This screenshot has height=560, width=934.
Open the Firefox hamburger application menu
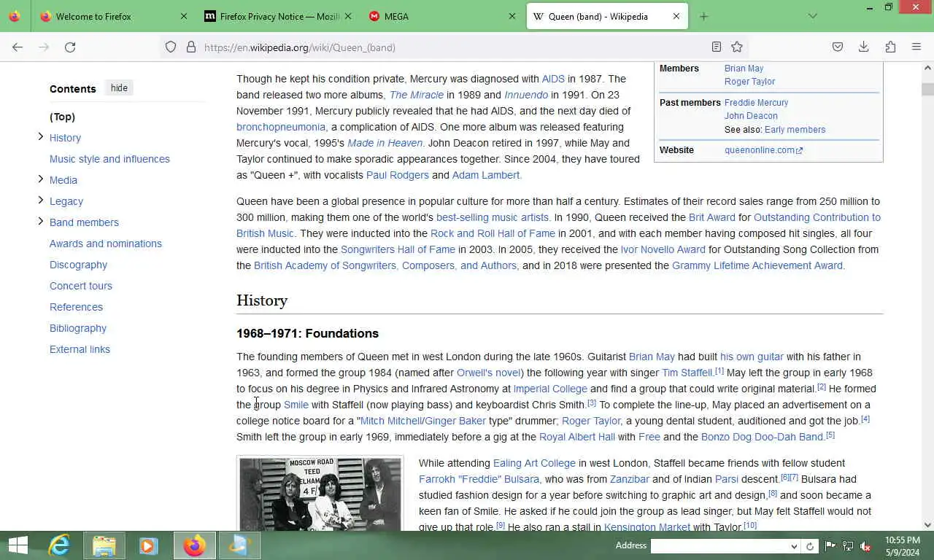click(916, 47)
